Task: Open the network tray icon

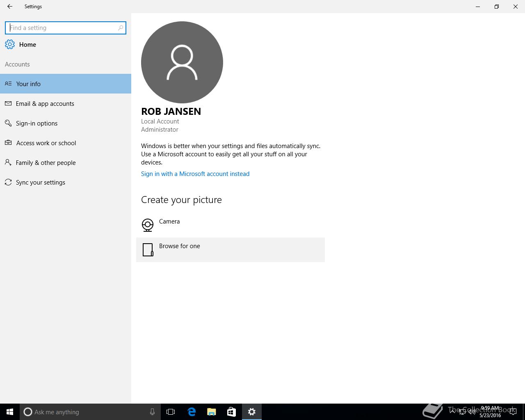Action: click(462, 412)
